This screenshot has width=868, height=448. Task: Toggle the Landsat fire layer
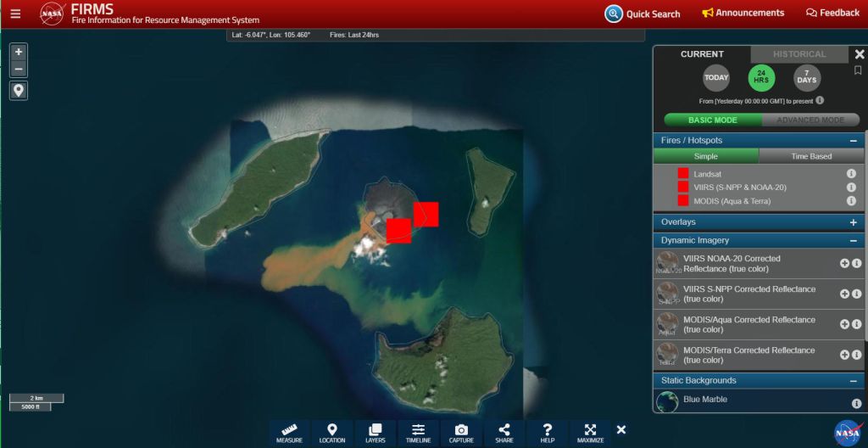coord(682,173)
